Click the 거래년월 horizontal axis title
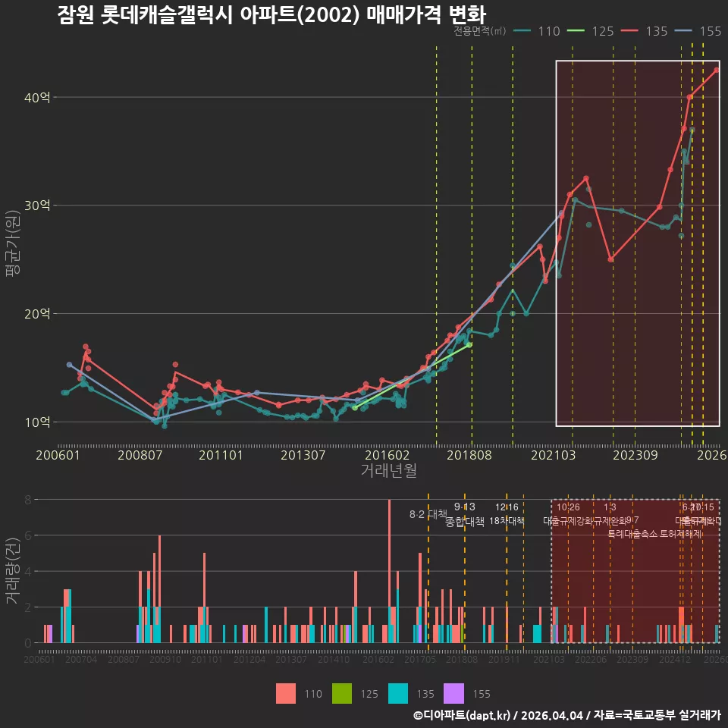Image resolution: width=728 pixels, height=728 pixels. [x=388, y=470]
